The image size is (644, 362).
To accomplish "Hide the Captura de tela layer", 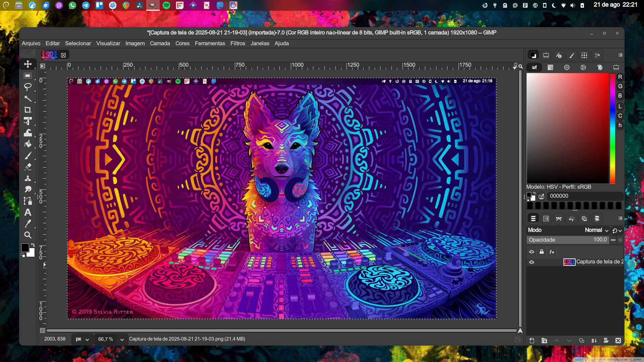I will (x=532, y=262).
